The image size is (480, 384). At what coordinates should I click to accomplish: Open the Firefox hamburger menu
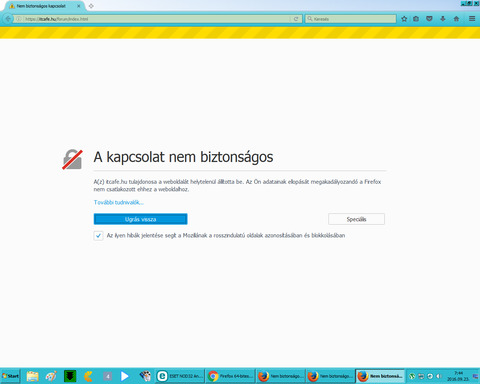point(472,19)
